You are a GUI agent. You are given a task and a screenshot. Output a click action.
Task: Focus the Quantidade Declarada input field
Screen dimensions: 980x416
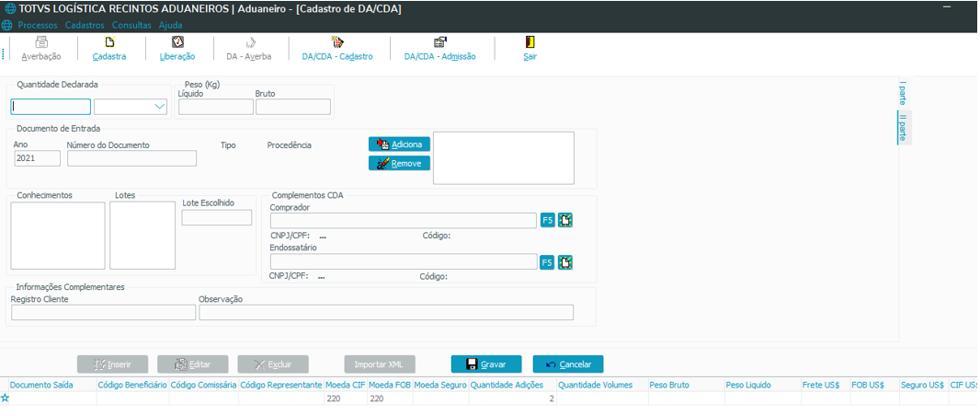click(x=51, y=107)
